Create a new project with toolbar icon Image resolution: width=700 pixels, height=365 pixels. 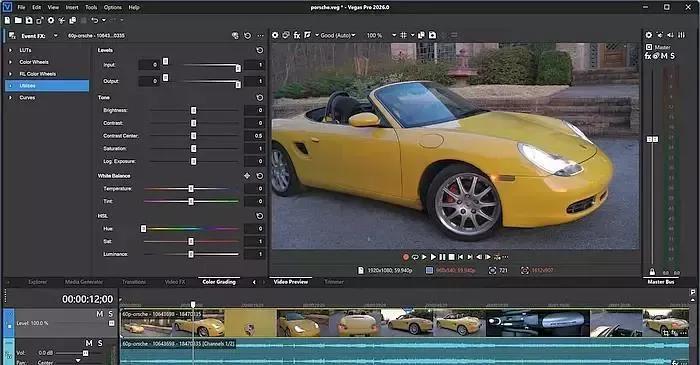click(7, 20)
